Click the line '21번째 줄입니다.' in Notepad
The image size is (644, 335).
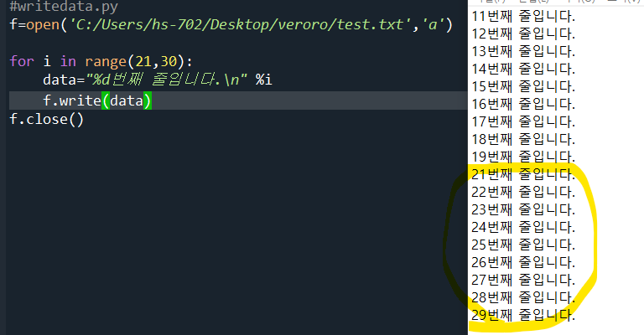(x=523, y=175)
